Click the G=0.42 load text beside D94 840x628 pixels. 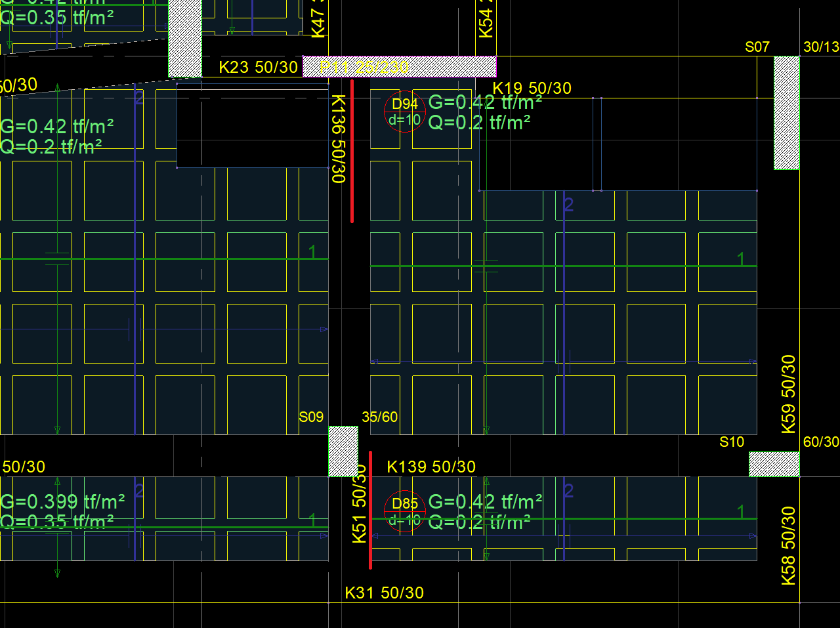485,102
